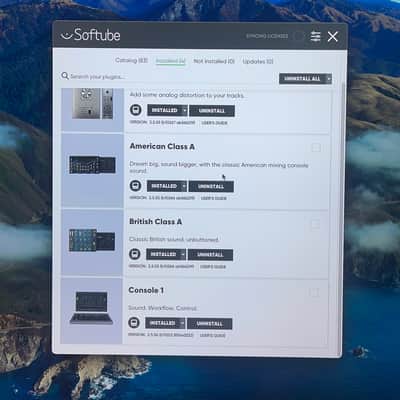The image size is (400, 400).
Task: Click the plugin list vertical scrollbar
Action: (342, 217)
